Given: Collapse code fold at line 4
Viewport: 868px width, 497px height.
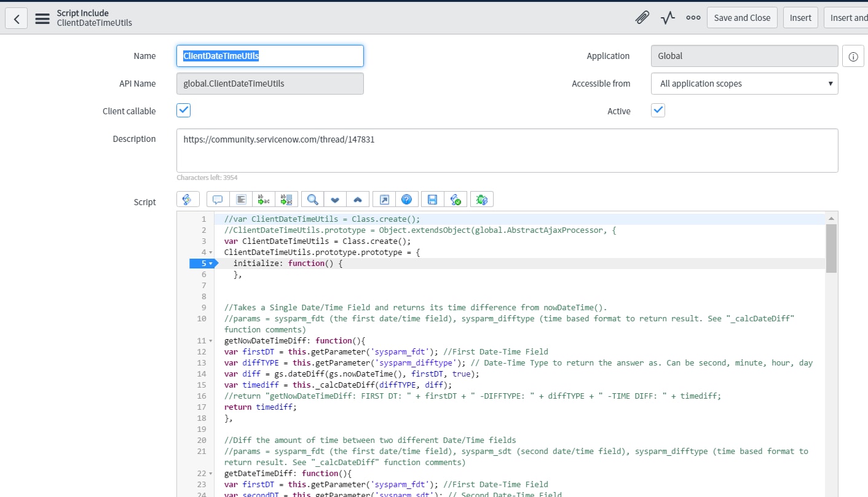Looking at the screenshot, I should 211,252.
